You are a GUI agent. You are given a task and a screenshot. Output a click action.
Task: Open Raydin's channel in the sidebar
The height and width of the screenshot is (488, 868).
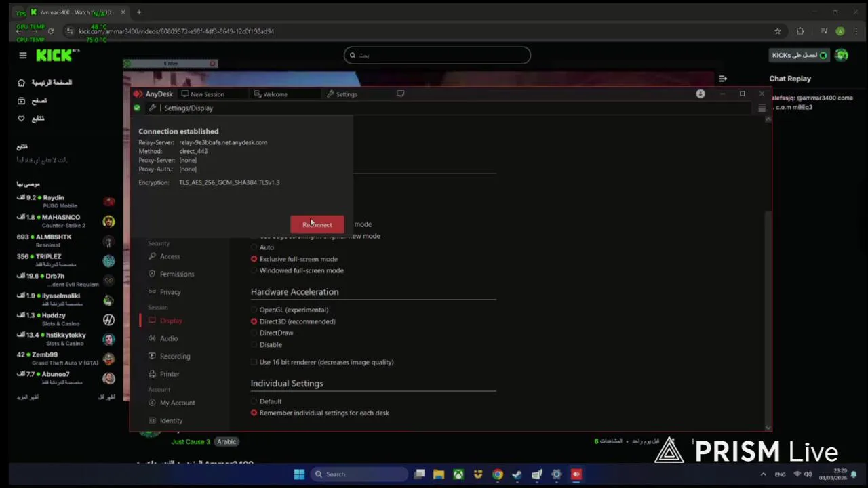coord(66,201)
